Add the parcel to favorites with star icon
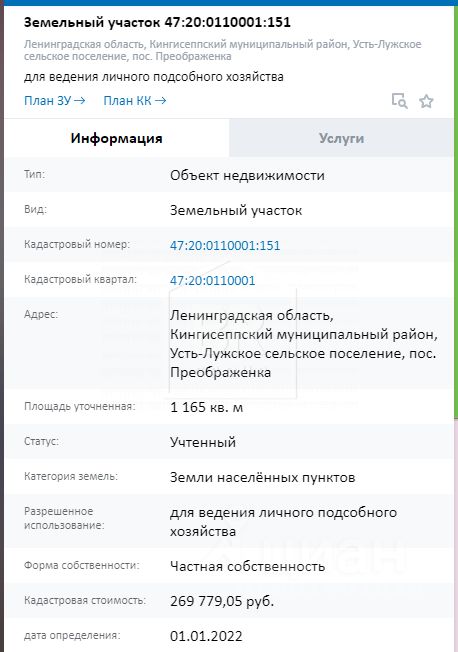The image size is (458, 652). 426,101
